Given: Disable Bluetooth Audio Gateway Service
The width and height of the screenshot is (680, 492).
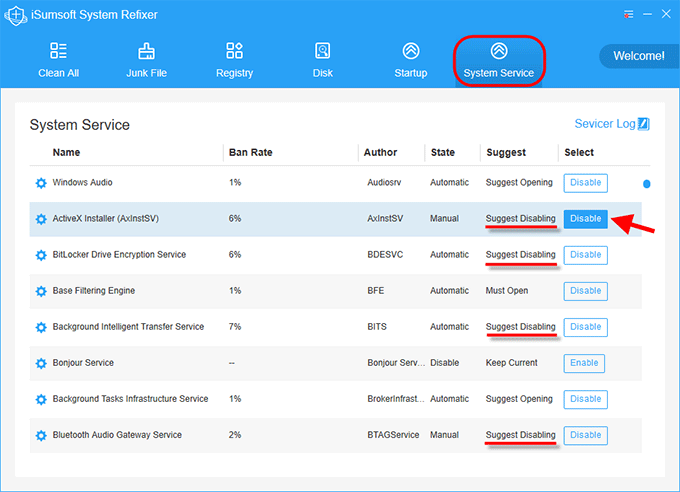Looking at the screenshot, I should pos(585,435).
